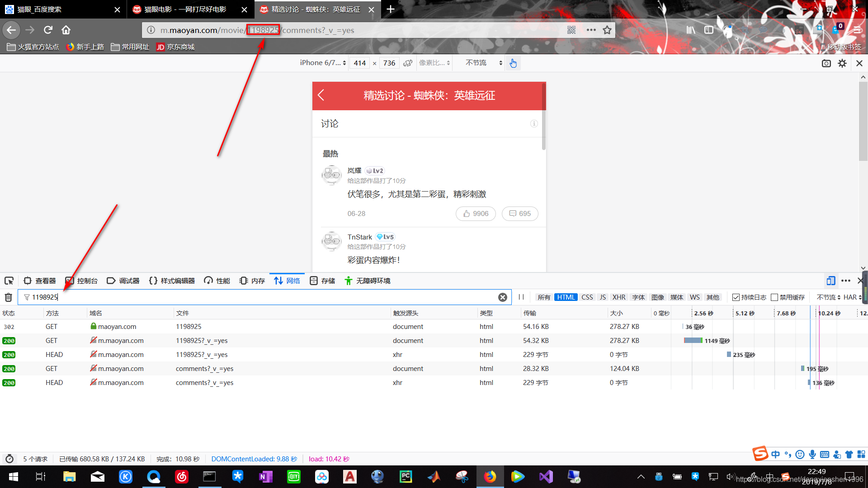Rotate the viewport orientation icon
This screenshot has width=868, height=488.
[408, 63]
